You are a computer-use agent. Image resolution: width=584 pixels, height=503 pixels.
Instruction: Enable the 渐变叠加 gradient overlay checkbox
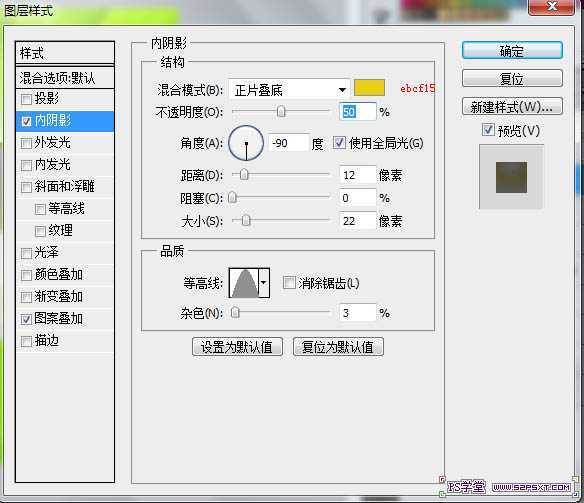tap(26, 297)
